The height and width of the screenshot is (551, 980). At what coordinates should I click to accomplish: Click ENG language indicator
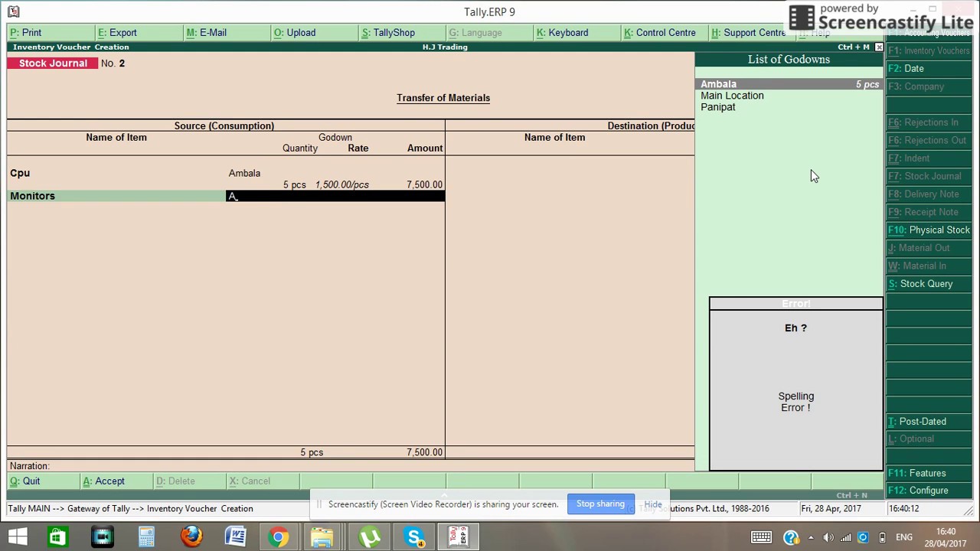(x=904, y=537)
